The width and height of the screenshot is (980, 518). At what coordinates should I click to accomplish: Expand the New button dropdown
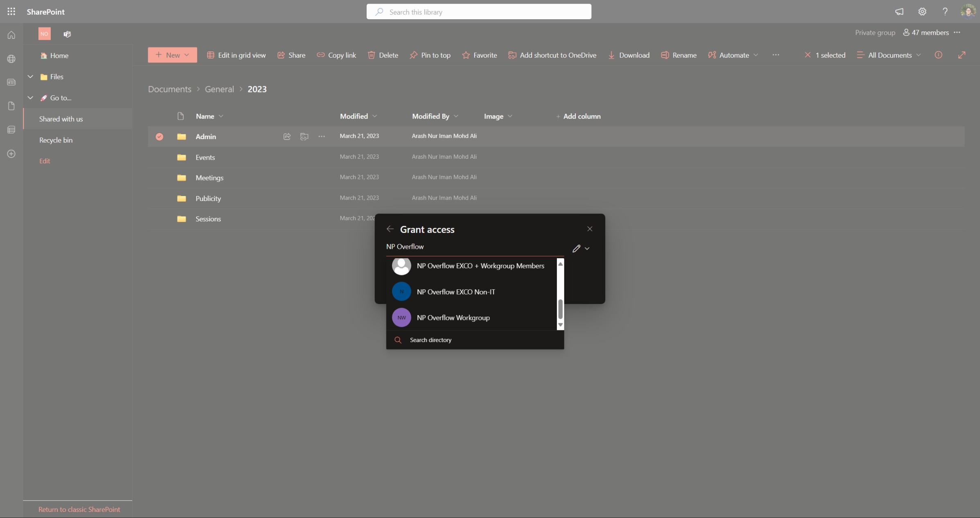click(x=172, y=55)
